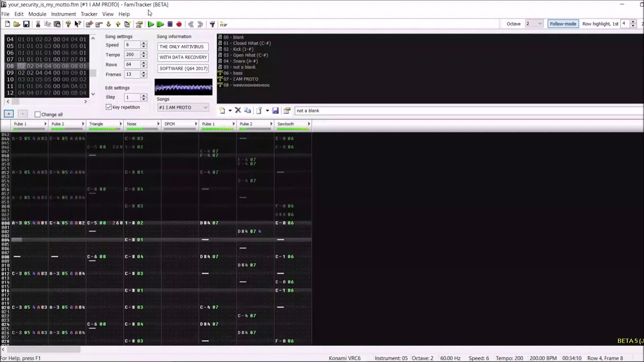
Task: Add a new frame with the toolbar icon
Action: 89,24
